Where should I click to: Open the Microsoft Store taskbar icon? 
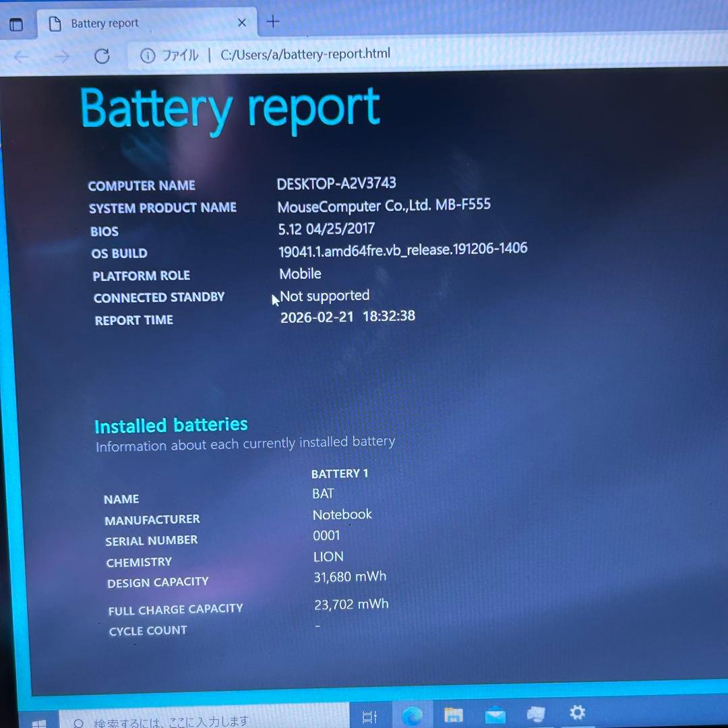(x=536, y=713)
